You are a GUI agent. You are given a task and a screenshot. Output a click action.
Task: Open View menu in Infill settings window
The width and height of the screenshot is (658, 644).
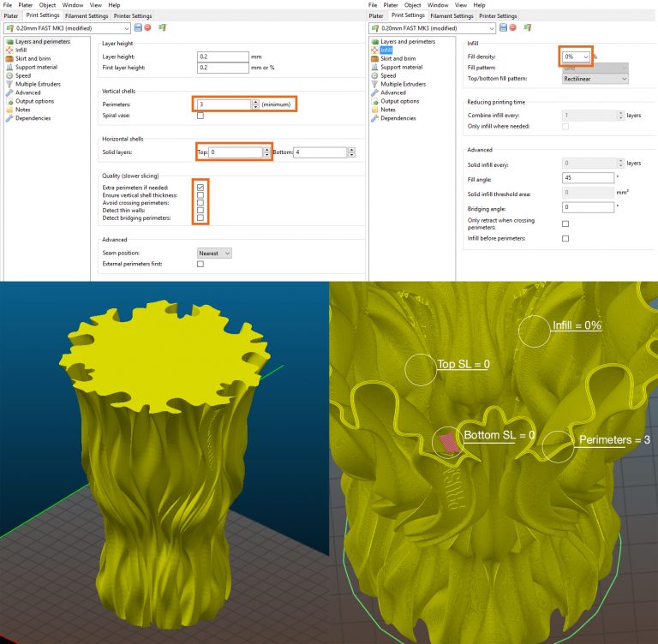coord(461,5)
